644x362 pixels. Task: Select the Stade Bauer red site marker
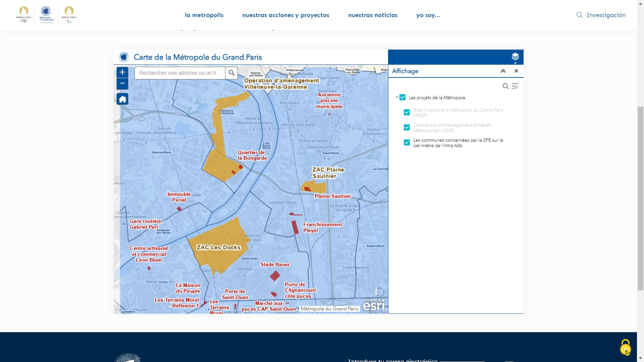click(x=275, y=276)
